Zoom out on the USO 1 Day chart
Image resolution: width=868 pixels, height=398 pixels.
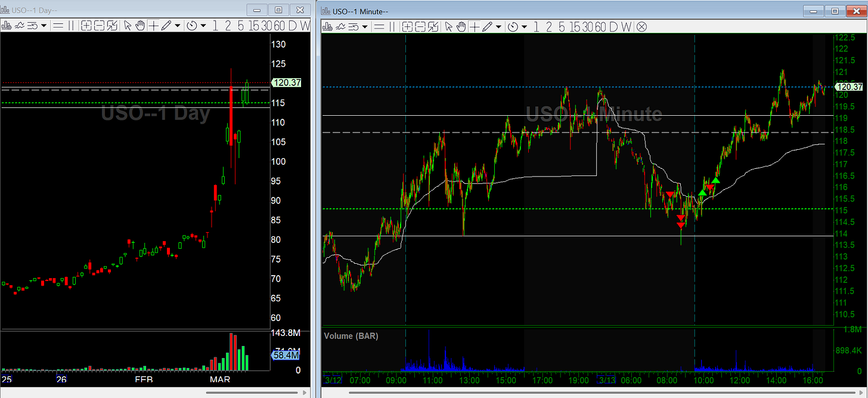point(100,26)
